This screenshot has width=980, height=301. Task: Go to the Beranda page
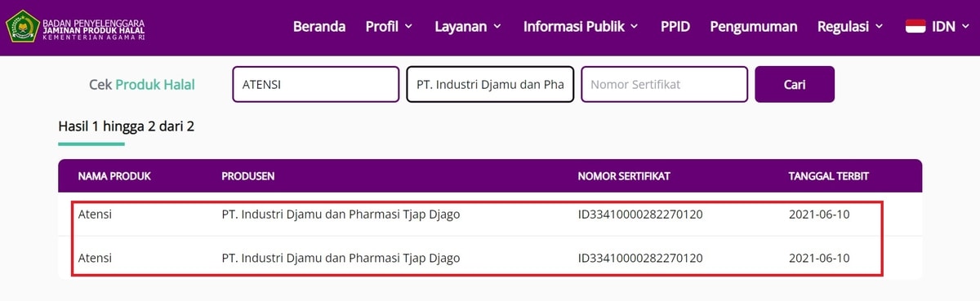[x=318, y=26]
